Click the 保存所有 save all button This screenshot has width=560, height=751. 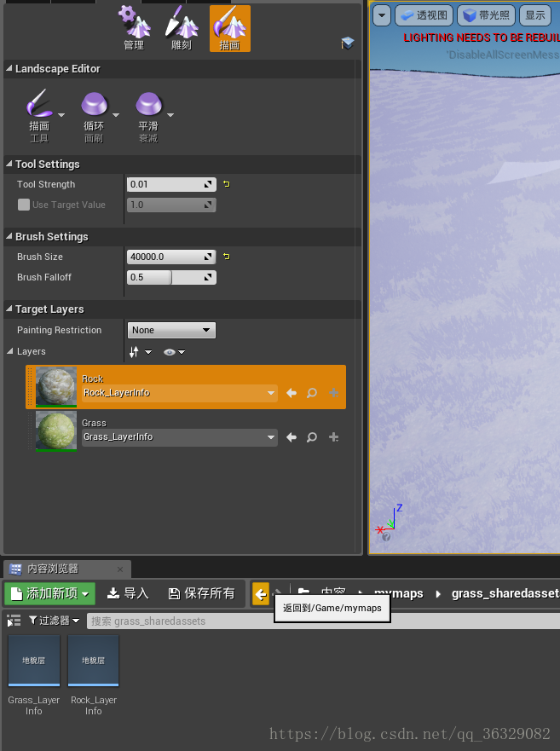pos(202,593)
